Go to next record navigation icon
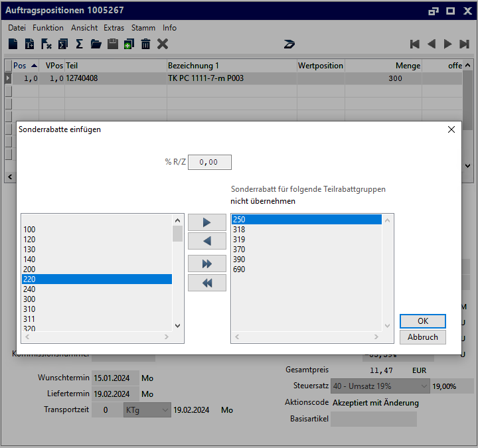Screen dimensions: 478x448 click(x=447, y=44)
